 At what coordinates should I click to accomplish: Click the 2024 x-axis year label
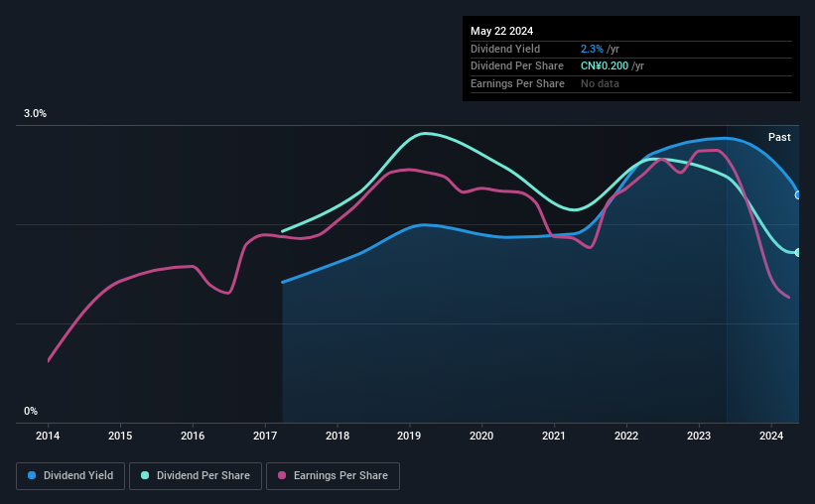click(x=770, y=436)
